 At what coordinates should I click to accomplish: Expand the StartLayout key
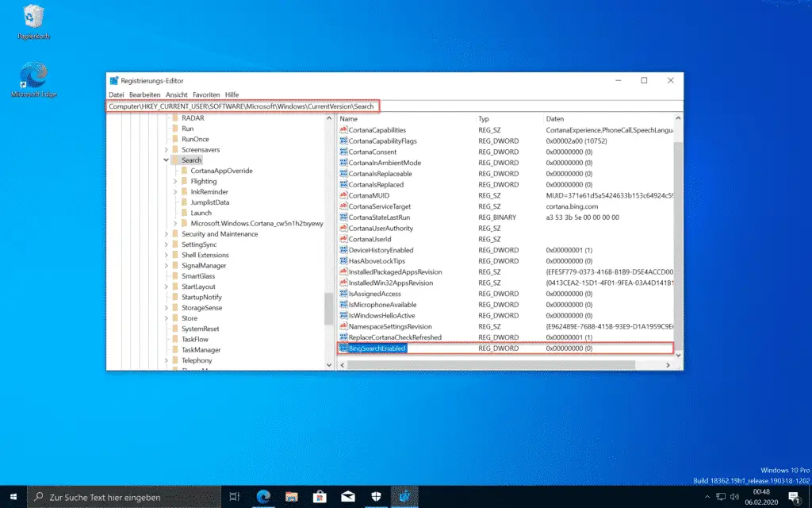click(x=167, y=287)
